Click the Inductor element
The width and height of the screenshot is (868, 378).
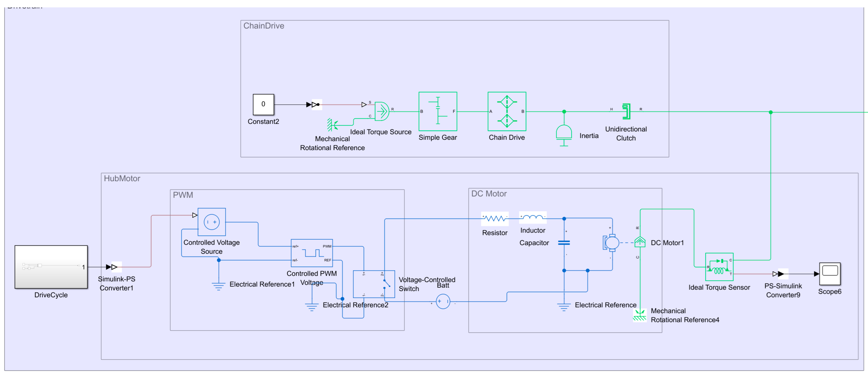tap(532, 217)
